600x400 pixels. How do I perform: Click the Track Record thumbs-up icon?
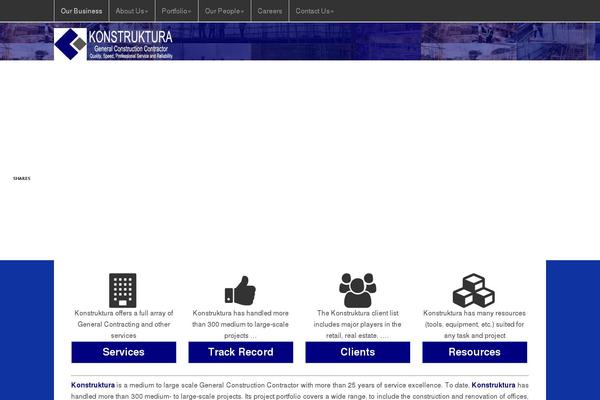(240, 291)
